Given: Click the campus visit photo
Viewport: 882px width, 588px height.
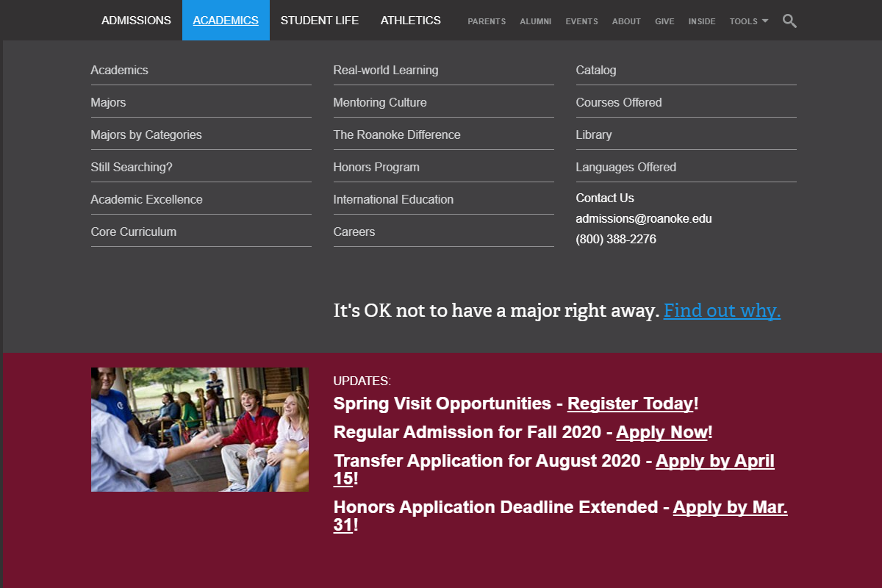Looking at the screenshot, I should 199,429.
